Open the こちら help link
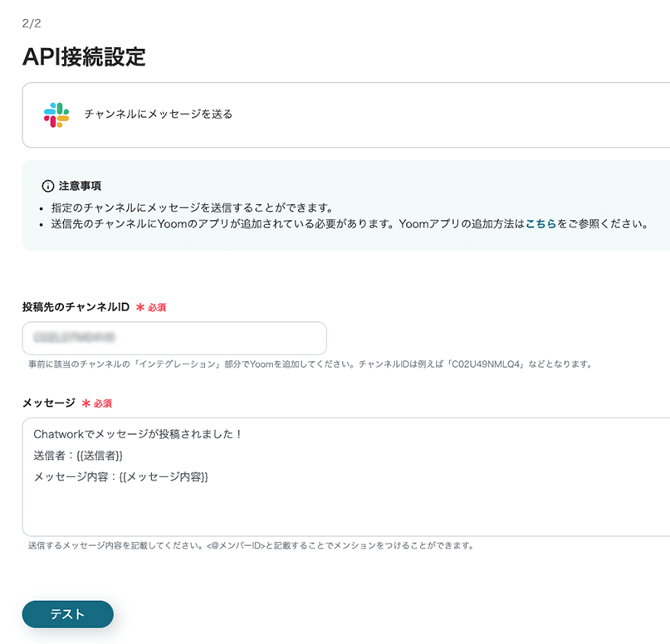 pyautogui.click(x=540, y=224)
